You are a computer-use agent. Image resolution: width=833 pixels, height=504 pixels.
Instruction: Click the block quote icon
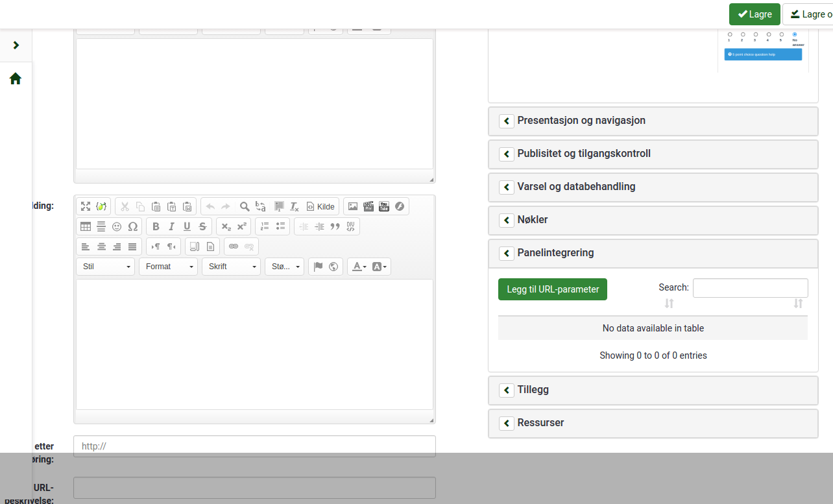pos(335,226)
